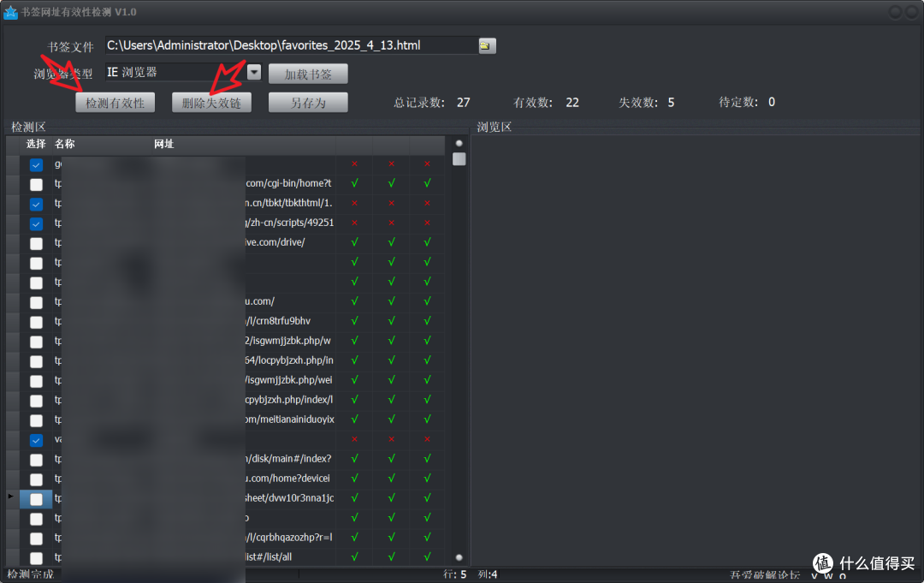
Task: Click the 加载书签 button
Action: pos(308,74)
